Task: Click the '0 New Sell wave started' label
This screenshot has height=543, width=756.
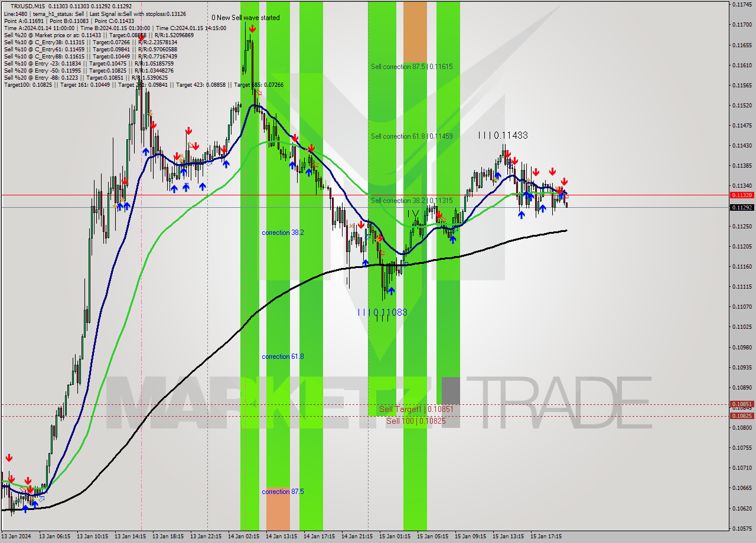Action: tap(246, 18)
